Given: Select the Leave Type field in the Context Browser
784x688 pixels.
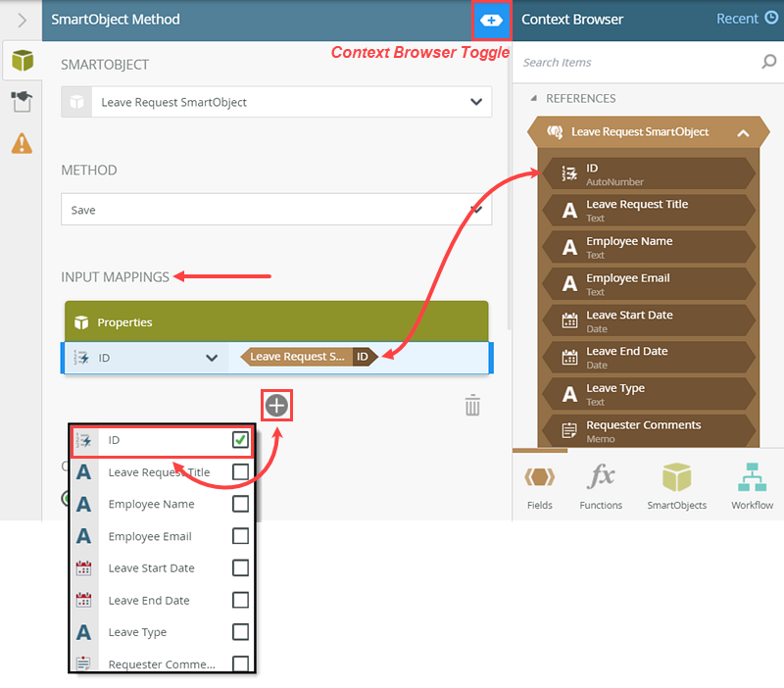Looking at the screenshot, I should 649,395.
